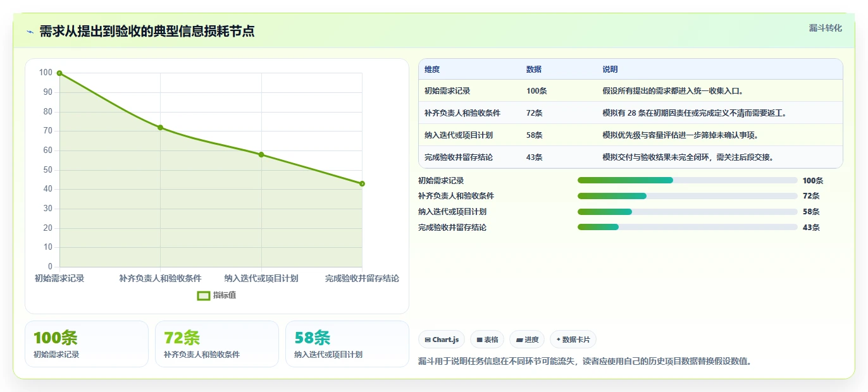This screenshot has height=392, width=868.
Task: Click the chart data point at 100
Action: click(59, 73)
